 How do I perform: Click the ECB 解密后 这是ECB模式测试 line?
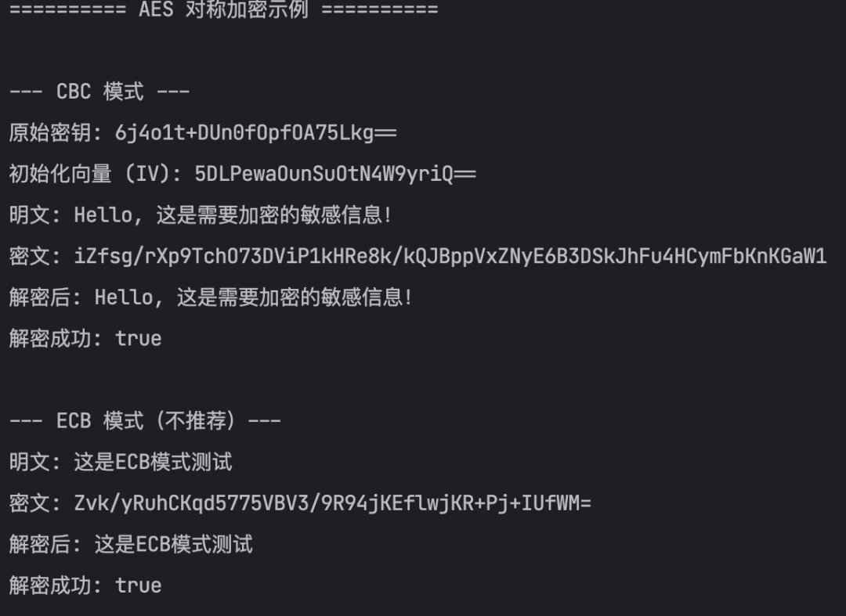(x=131, y=544)
